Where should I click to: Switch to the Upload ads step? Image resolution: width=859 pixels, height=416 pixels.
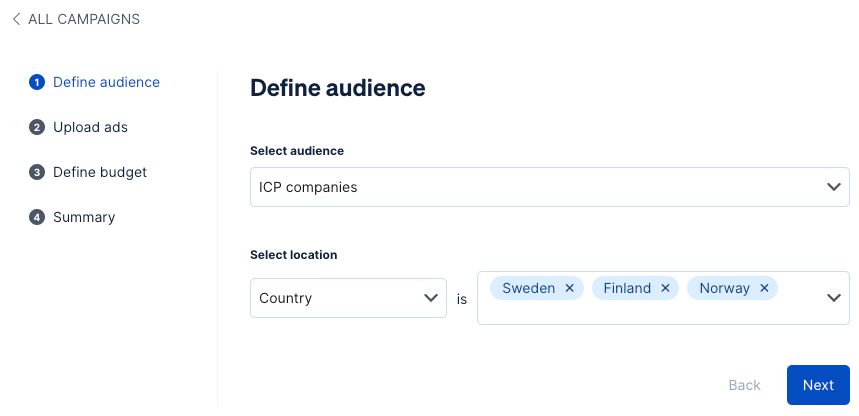click(x=90, y=128)
